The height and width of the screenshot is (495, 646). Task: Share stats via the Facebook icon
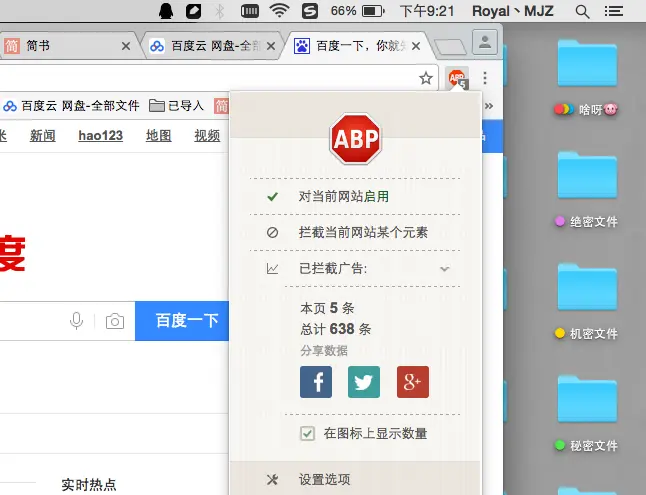[x=316, y=382]
